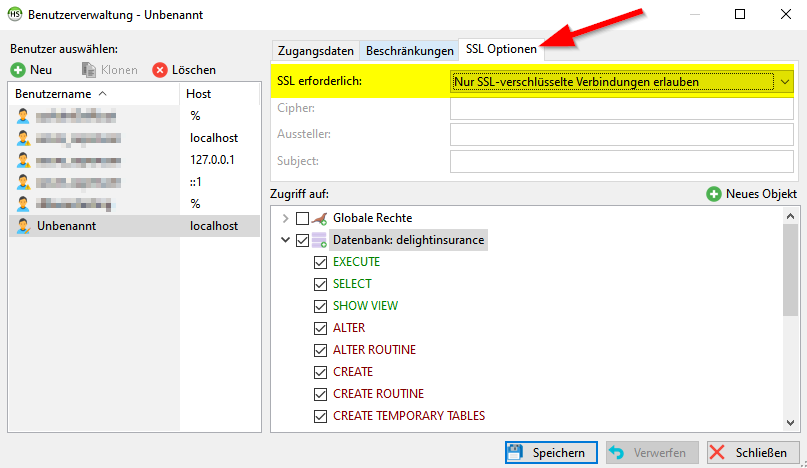The width and height of the screenshot is (807, 468).
Task: Enable the Globale Rechte checkbox
Action: (303, 218)
